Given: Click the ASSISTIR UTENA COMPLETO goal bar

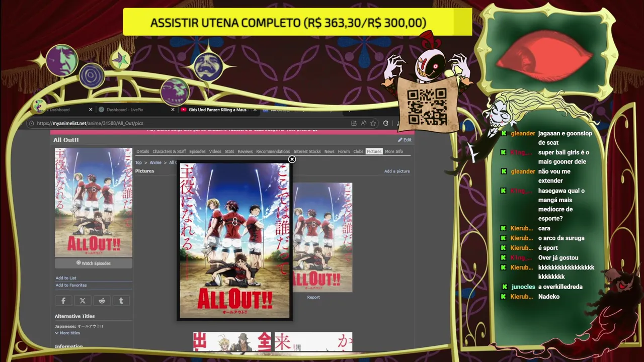Looking at the screenshot, I should (x=297, y=23).
